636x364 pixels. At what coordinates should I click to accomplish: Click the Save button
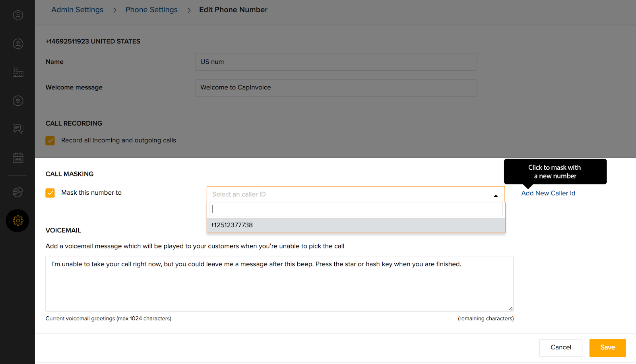(x=607, y=348)
